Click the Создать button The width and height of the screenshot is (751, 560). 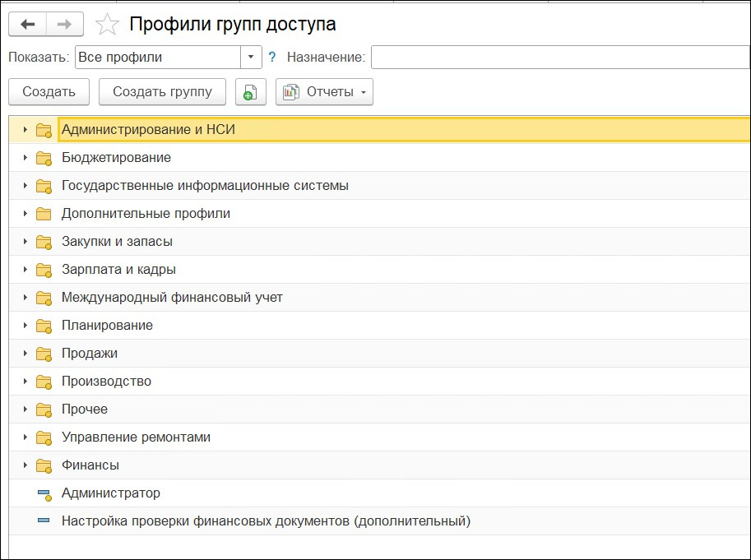pos(48,91)
